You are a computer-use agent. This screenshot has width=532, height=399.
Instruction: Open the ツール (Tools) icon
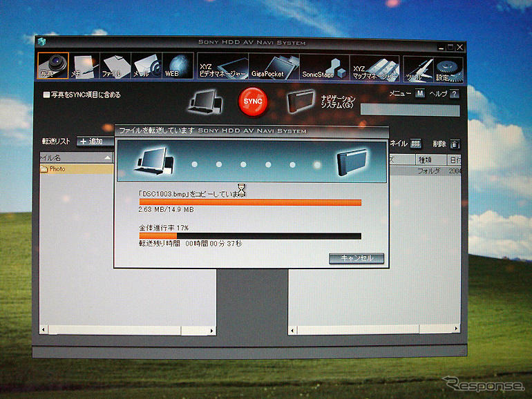pyautogui.click(x=419, y=70)
